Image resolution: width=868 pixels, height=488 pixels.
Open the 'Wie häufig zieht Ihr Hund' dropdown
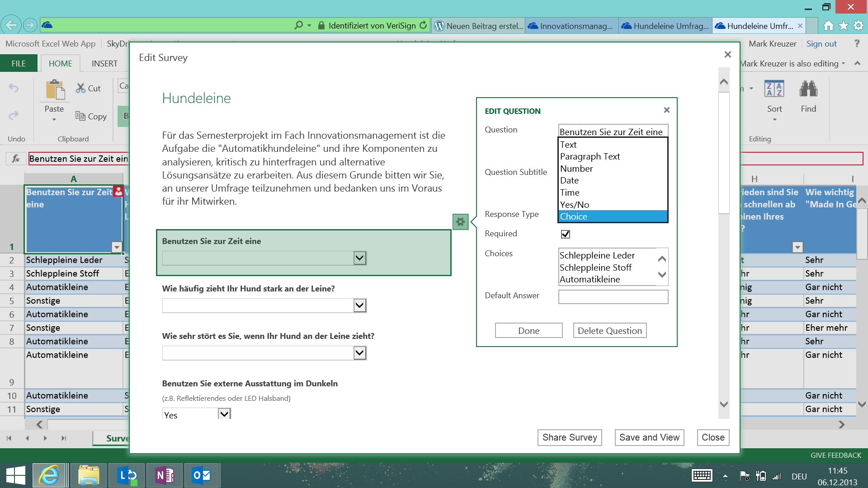(x=359, y=305)
